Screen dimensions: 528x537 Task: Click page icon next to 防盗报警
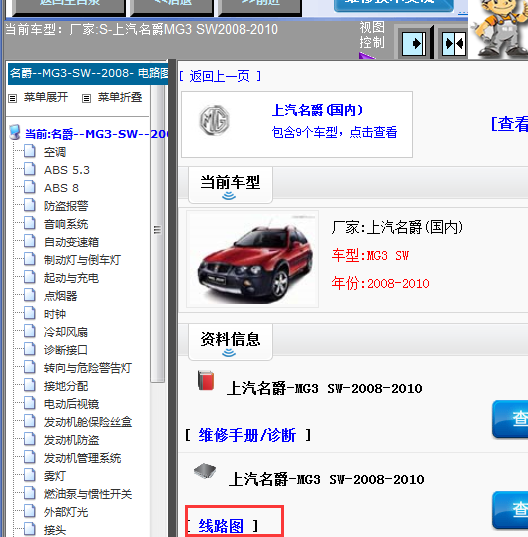[x=30, y=205]
